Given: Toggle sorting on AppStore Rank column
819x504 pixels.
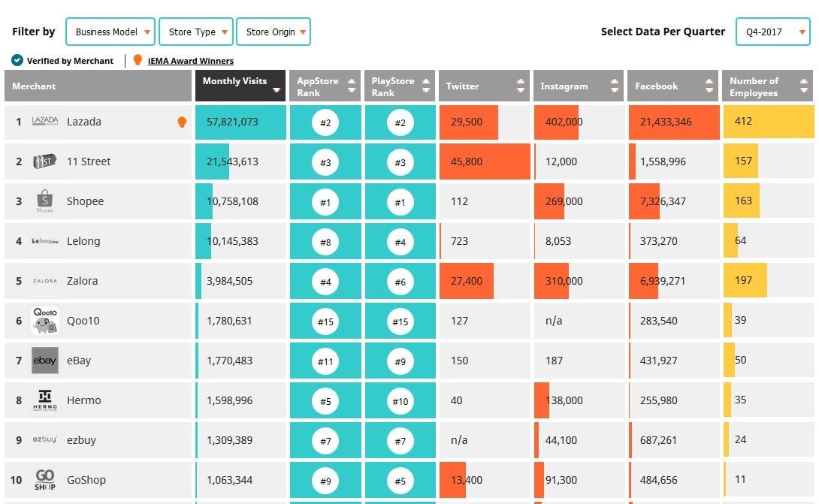Looking at the screenshot, I should coord(325,86).
